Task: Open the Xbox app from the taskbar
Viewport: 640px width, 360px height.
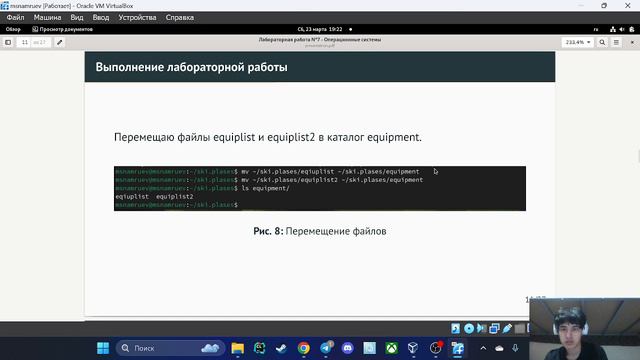Action: (391, 348)
